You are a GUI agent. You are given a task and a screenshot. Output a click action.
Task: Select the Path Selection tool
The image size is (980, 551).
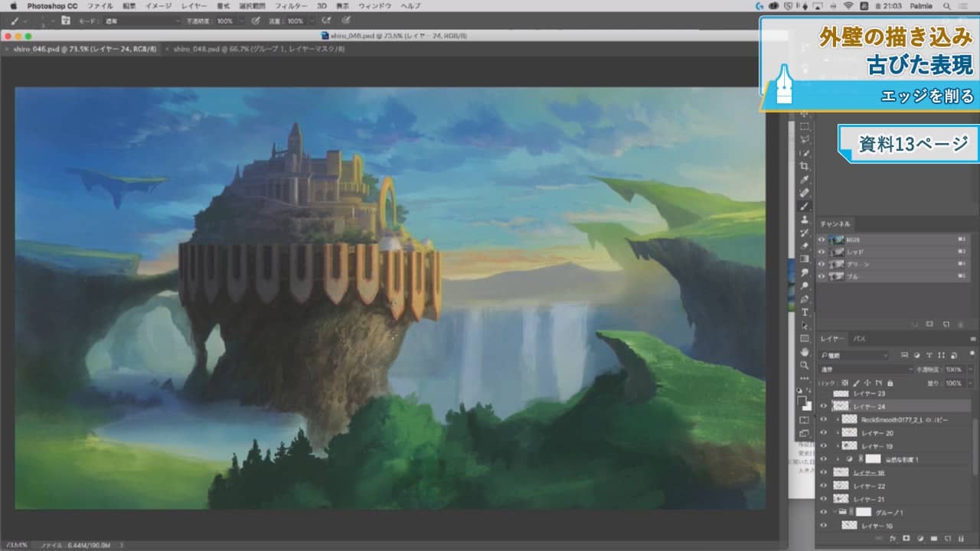(x=805, y=325)
